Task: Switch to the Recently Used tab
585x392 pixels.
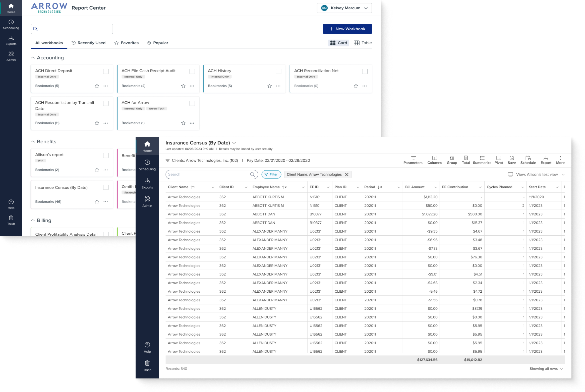Action: click(x=88, y=43)
